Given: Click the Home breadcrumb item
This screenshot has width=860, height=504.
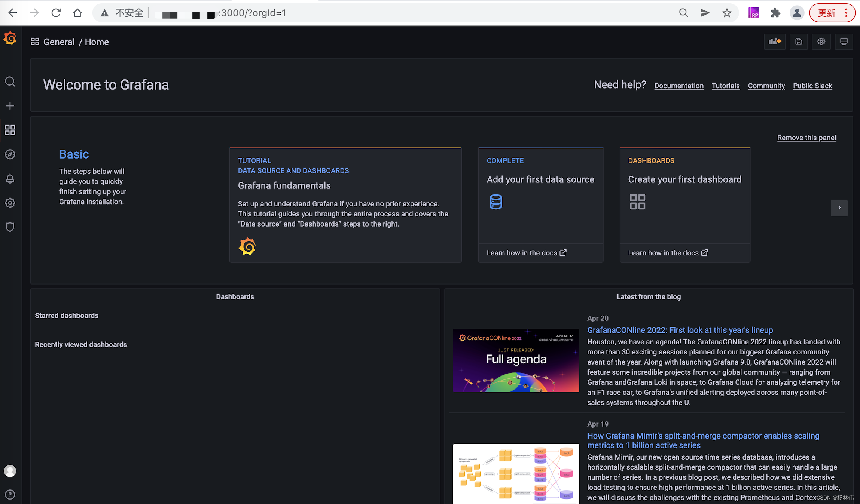Looking at the screenshot, I should coord(97,42).
